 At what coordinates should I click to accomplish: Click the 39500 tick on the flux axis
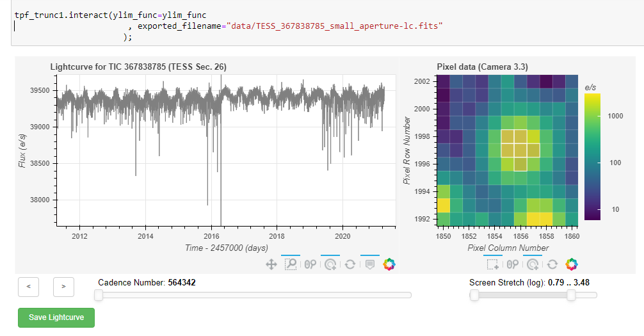click(x=40, y=90)
